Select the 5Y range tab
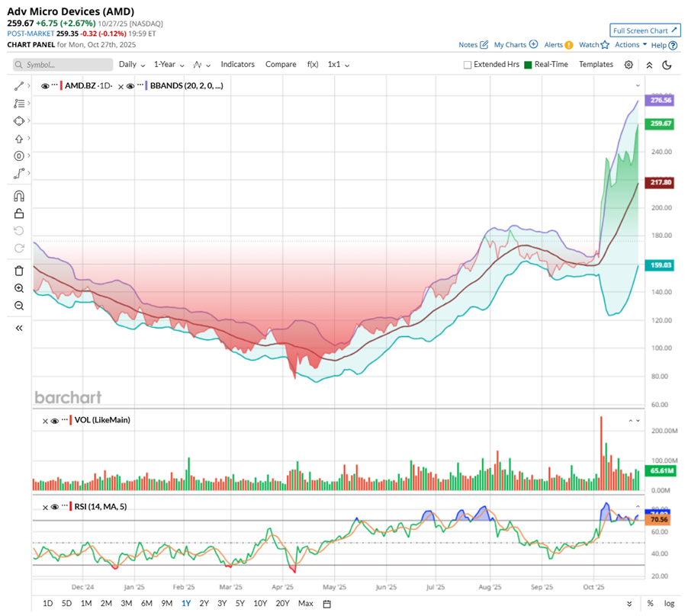 (x=240, y=604)
